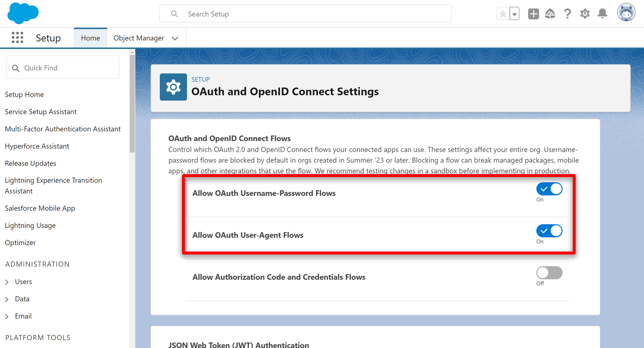644x348 pixels.
Task: Open the Multi-Factor Authentication Assistant
Action: point(62,129)
